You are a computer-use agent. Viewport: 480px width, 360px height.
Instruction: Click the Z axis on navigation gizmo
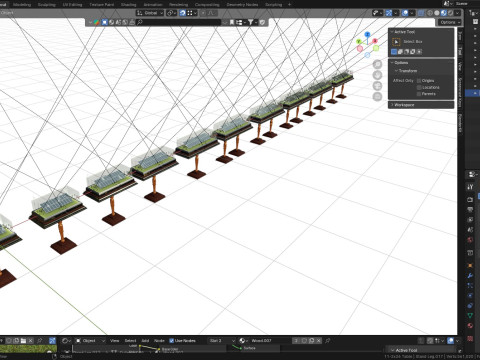tap(367, 34)
